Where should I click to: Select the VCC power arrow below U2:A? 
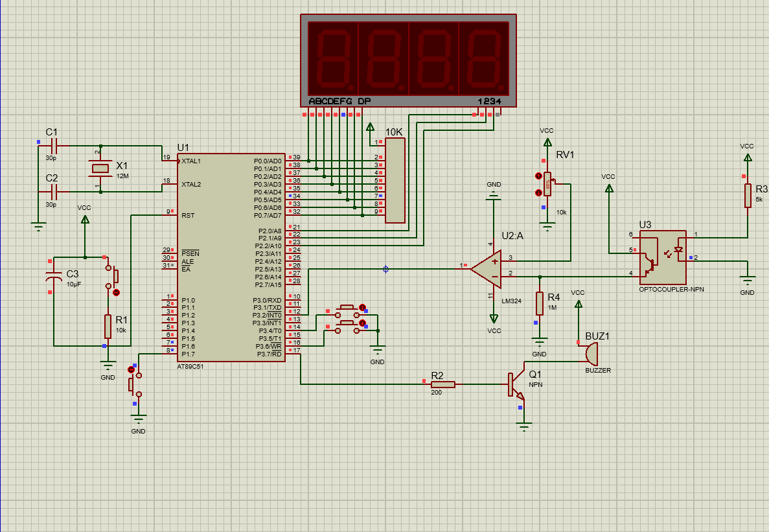[x=494, y=319]
